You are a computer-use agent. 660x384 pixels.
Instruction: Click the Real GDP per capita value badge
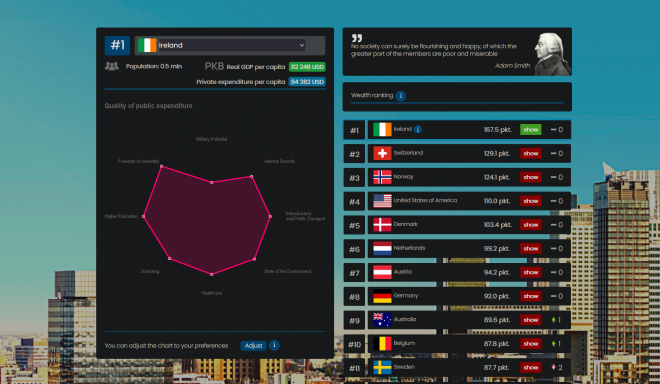pyautogui.click(x=307, y=67)
